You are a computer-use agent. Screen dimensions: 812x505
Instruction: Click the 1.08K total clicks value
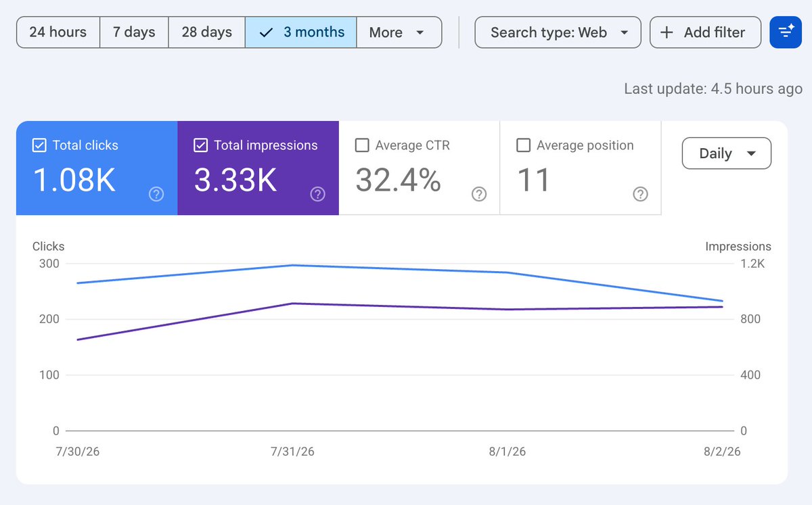click(74, 181)
